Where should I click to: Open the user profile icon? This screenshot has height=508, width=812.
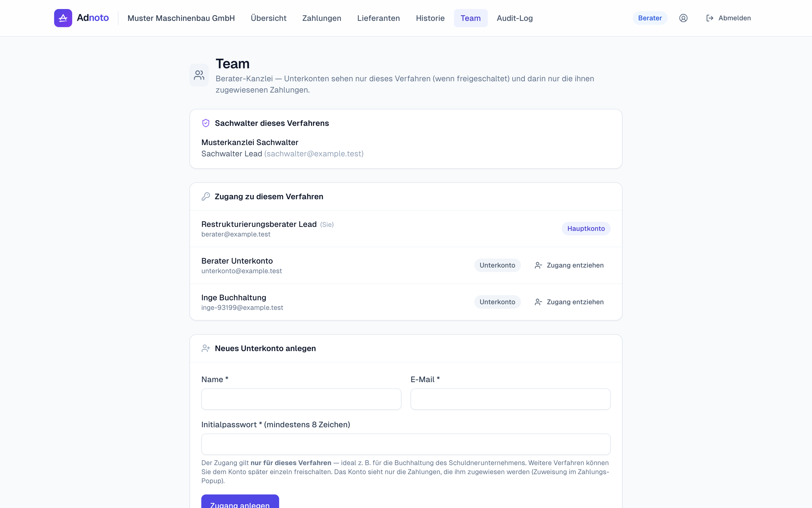tap(683, 18)
